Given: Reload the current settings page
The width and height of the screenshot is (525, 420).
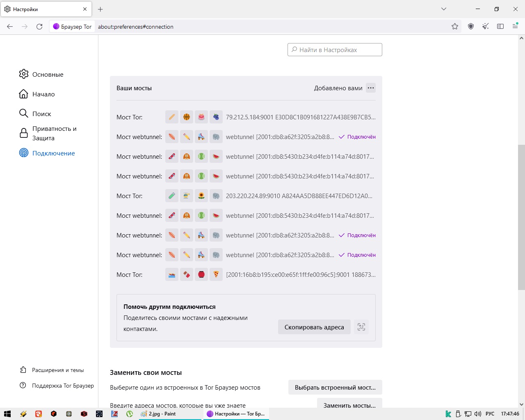Looking at the screenshot, I should [x=39, y=27].
